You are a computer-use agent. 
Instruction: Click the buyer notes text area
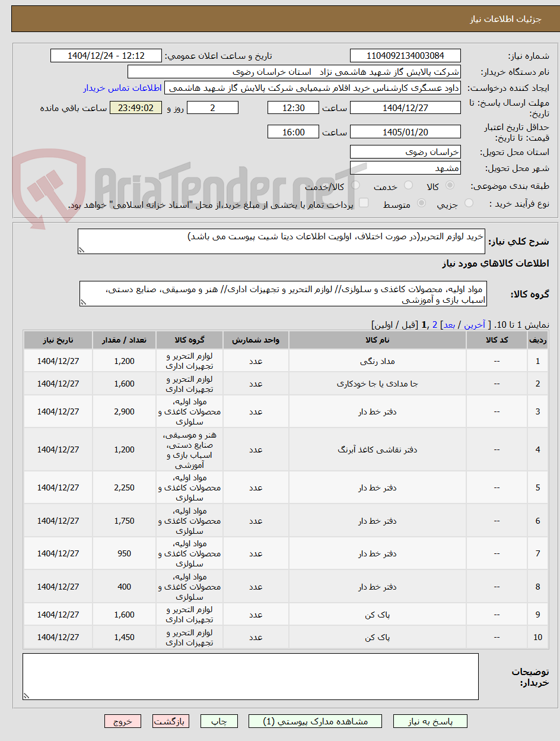pos(250,677)
